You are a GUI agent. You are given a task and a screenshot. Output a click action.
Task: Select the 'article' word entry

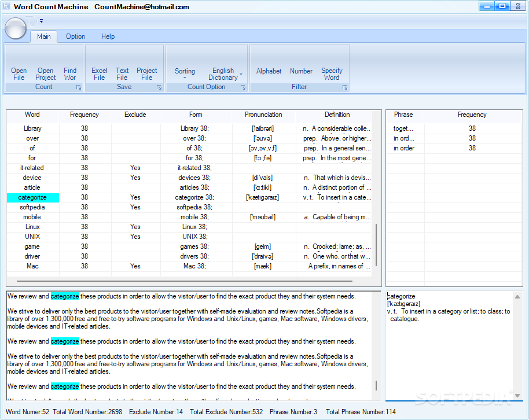pyautogui.click(x=32, y=187)
